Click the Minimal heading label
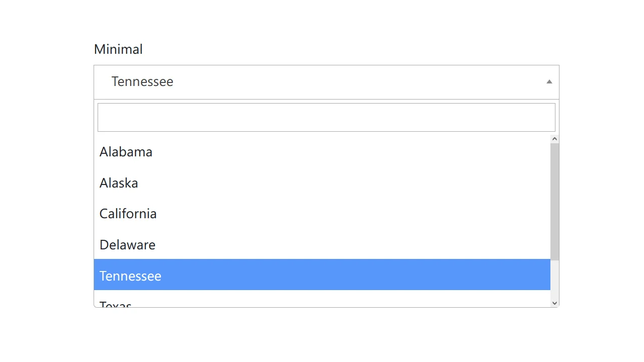The height and width of the screenshot is (362, 644). point(118,49)
